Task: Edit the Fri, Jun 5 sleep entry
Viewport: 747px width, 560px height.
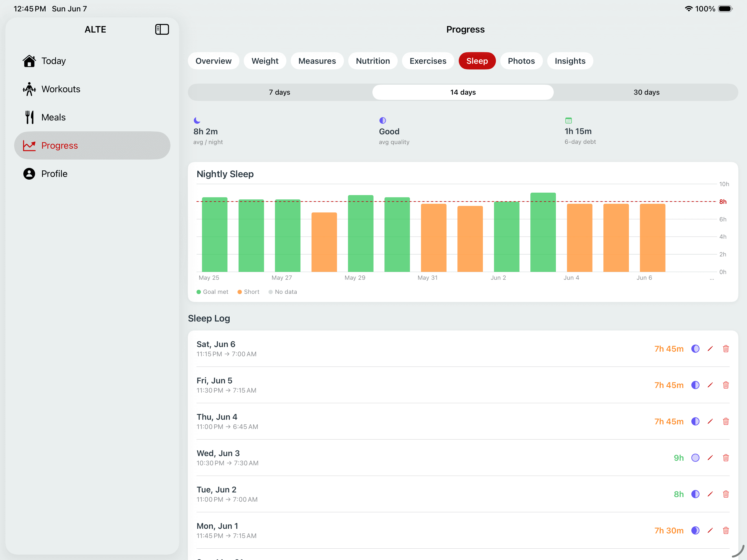Action: (710, 385)
